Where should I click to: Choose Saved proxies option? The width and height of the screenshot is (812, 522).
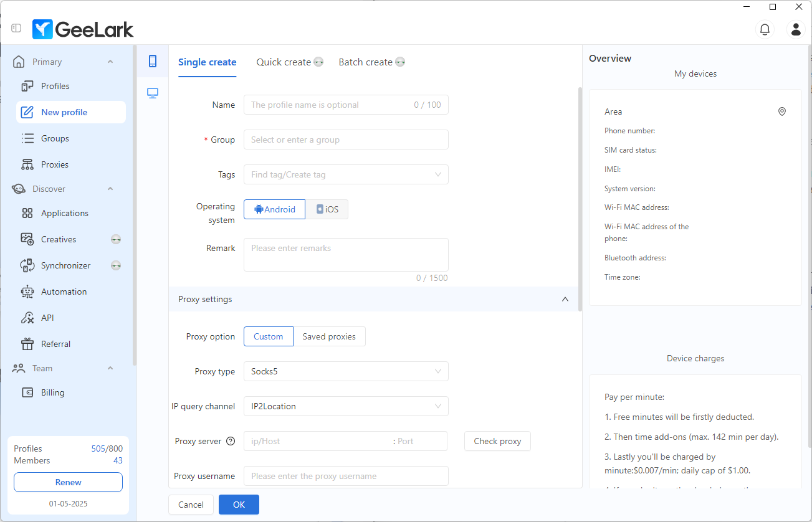(x=329, y=336)
